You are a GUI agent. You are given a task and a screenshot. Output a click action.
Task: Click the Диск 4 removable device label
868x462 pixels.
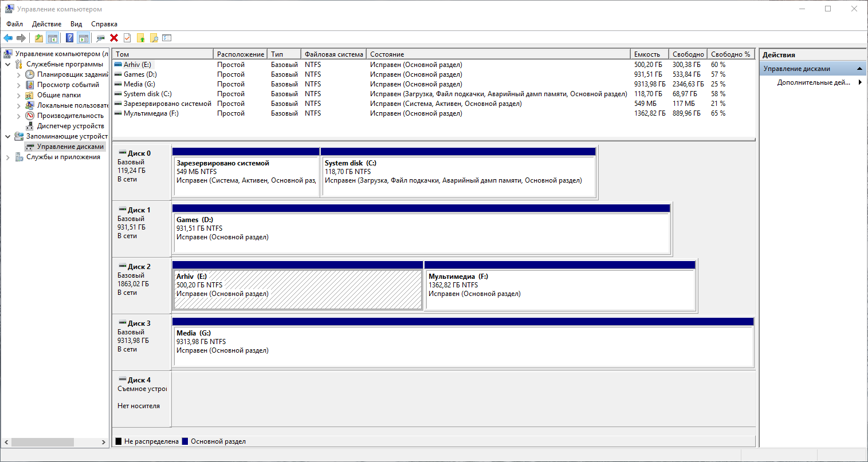(142, 399)
